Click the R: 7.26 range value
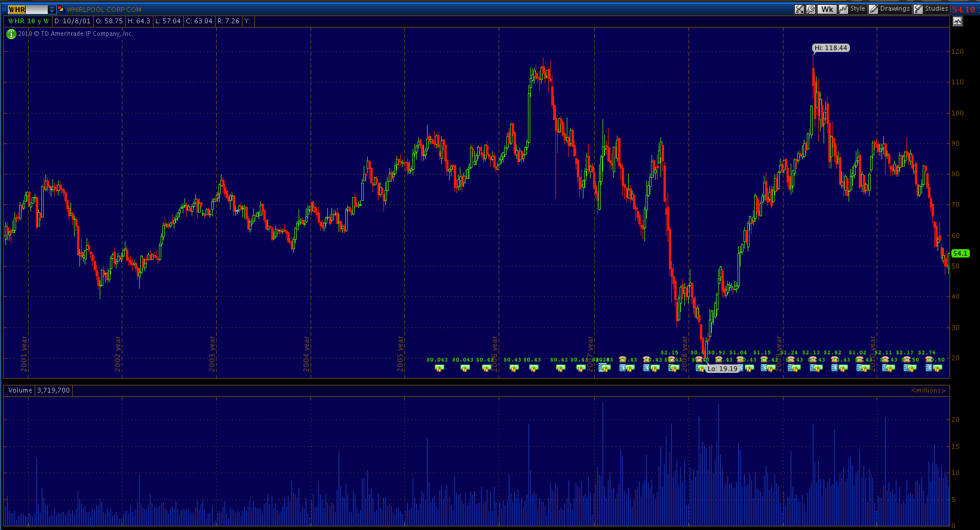This screenshot has height=530, width=980. 228,21
